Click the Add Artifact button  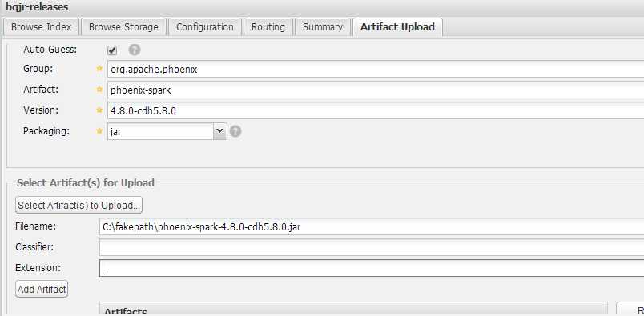coord(42,289)
